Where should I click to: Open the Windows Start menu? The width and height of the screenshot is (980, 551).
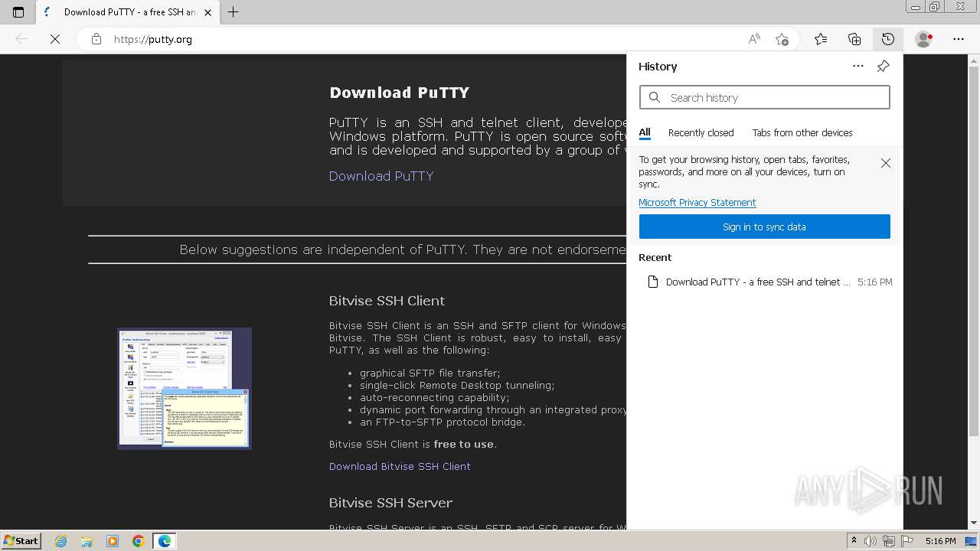coord(21,540)
